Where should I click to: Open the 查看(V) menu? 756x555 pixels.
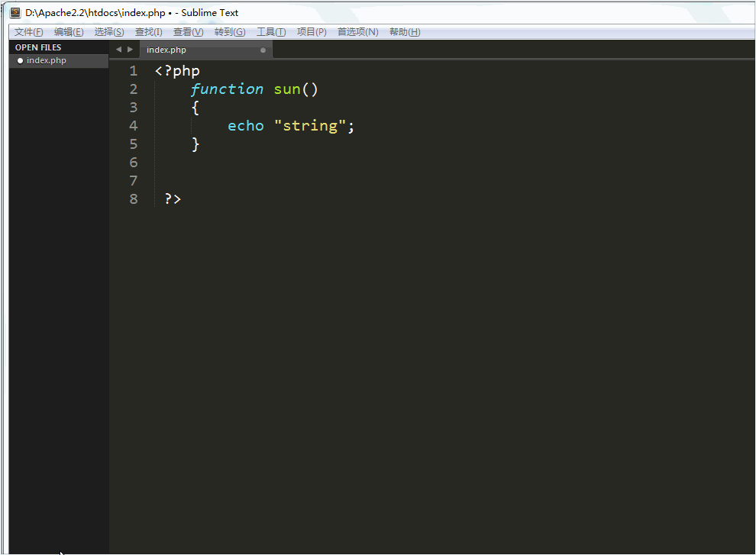click(188, 32)
